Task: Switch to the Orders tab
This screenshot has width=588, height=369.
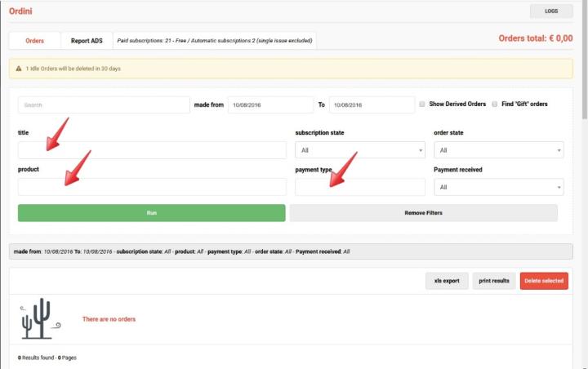Action: pyautogui.click(x=34, y=40)
